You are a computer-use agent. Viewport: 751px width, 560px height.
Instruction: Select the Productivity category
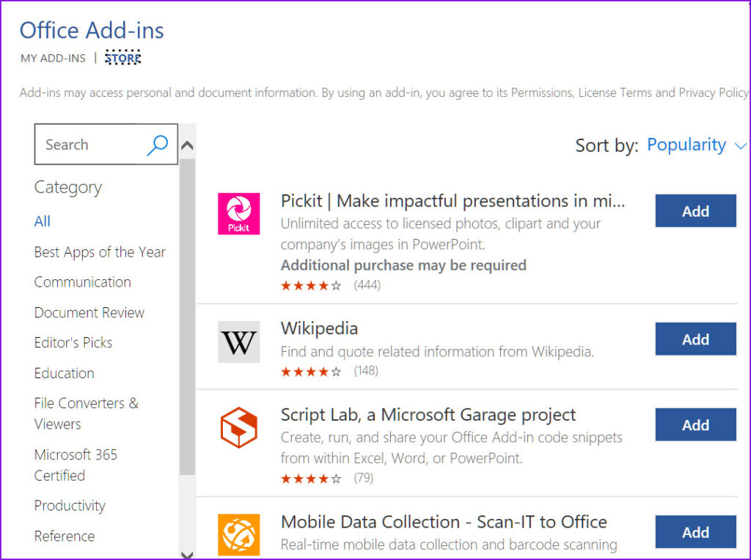click(x=70, y=506)
